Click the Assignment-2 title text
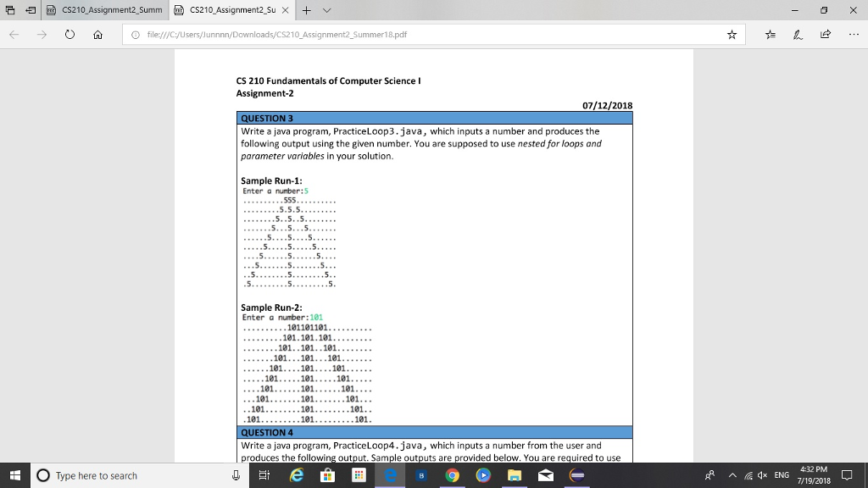This screenshot has width=868, height=488. tap(264, 93)
